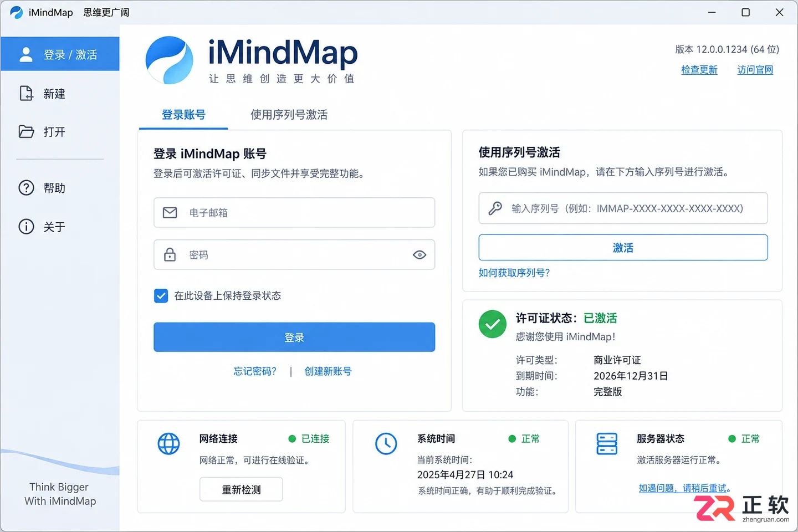The image size is (798, 532).
Task: Uncheck 在此设备上保持登录状态 checkbox
Action: pos(161,296)
